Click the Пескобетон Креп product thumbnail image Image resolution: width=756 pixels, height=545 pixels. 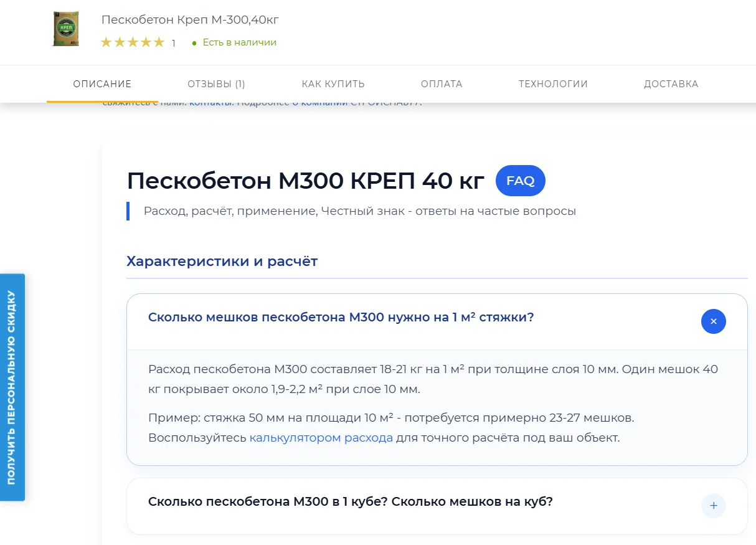point(65,30)
